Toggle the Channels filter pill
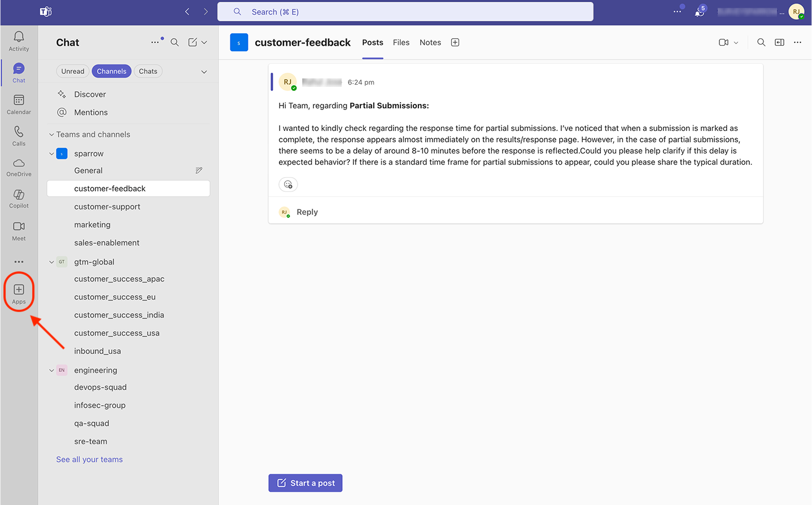This screenshot has height=505, width=812. click(111, 71)
